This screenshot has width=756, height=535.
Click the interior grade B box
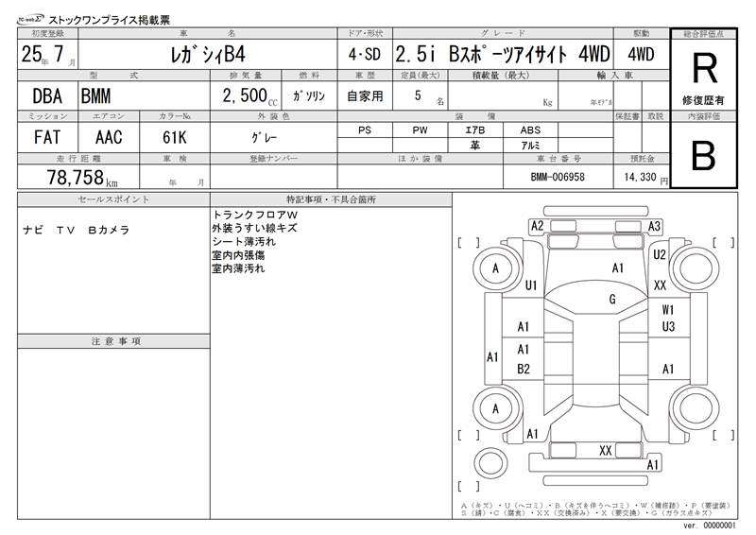703,155
